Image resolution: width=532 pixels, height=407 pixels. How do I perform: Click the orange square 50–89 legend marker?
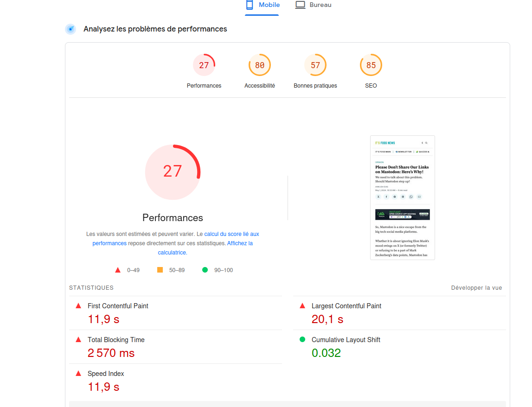coord(160,270)
